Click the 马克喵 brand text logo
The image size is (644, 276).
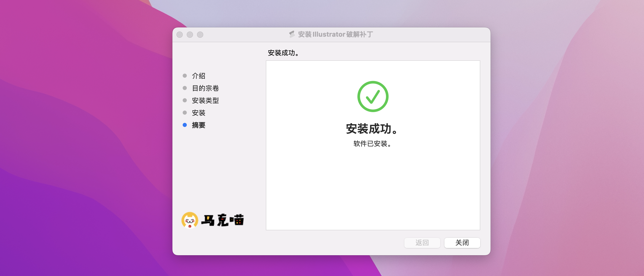[x=222, y=220]
